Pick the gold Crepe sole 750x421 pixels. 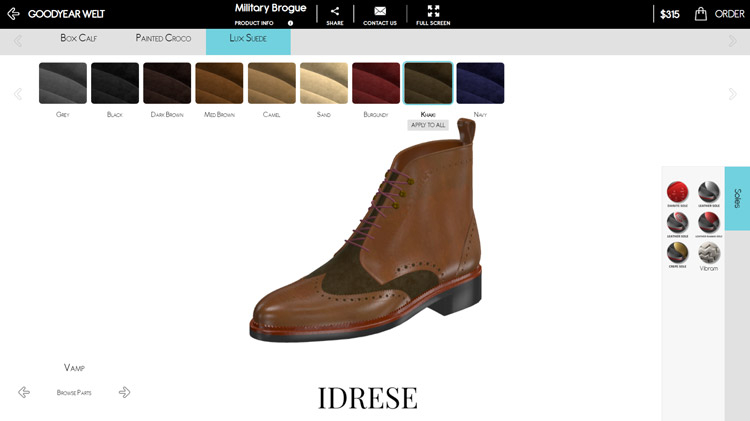[x=677, y=255]
